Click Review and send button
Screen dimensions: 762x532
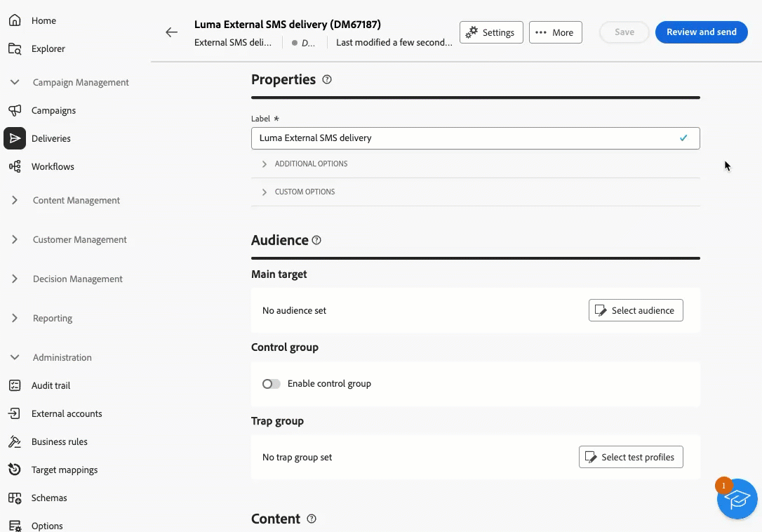pos(701,32)
